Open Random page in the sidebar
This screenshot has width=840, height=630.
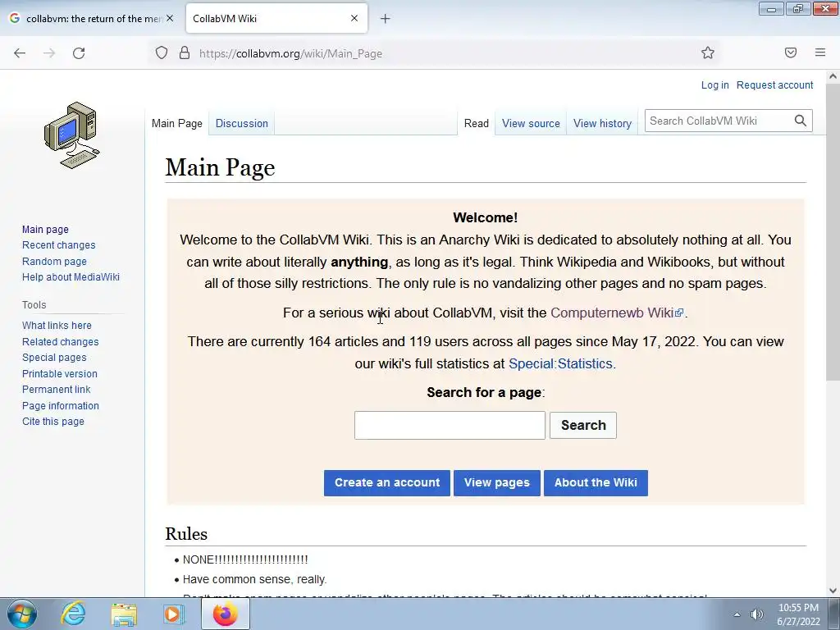coord(54,262)
